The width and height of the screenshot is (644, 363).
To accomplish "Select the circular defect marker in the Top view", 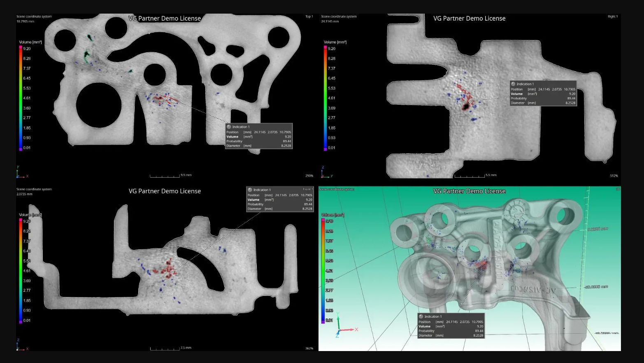I will tap(168, 98).
